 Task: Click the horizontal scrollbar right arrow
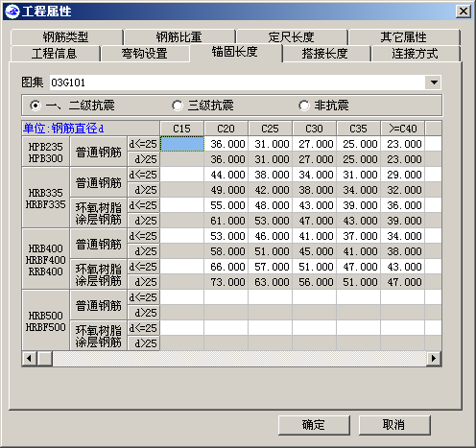click(434, 358)
